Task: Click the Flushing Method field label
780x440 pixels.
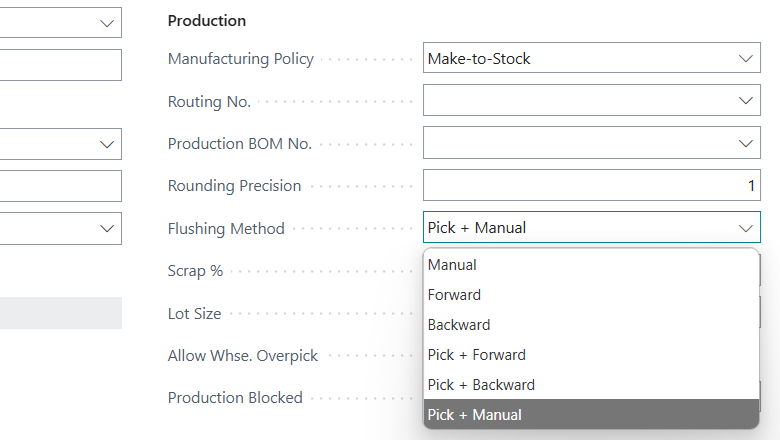Action: click(x=226, y=229)
